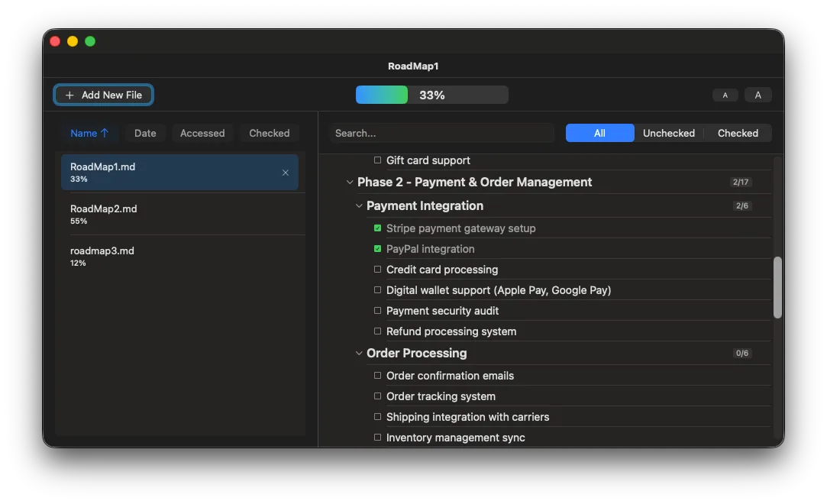Collapse the Order Processing section
827x504 pixels.
click(x=359, y=354)
